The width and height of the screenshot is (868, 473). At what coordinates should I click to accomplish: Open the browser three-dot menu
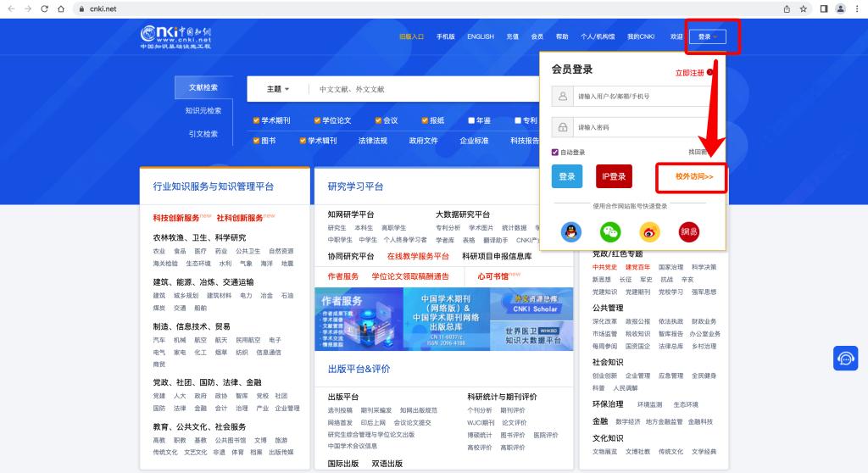857,8
